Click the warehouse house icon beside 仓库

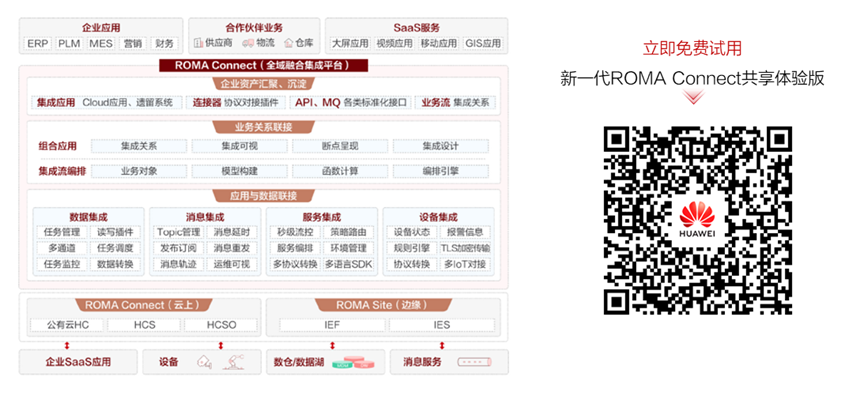(x=288, y=43)
